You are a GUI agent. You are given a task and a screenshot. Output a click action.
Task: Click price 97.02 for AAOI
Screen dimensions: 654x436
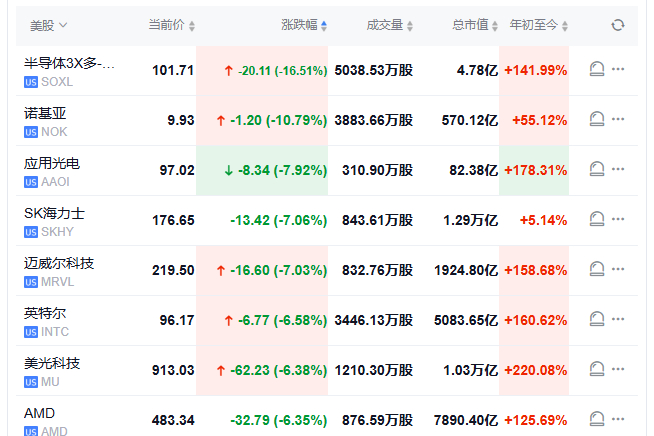click(x=177, y=170)
